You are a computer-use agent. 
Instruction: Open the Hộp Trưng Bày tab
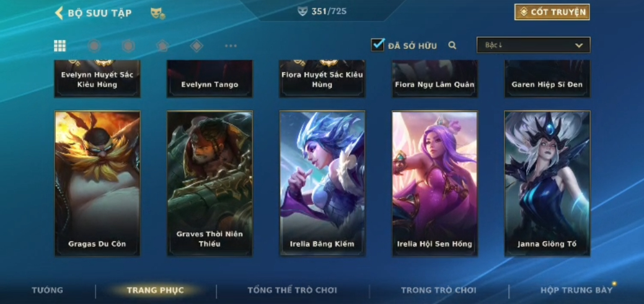pos(576,290)
